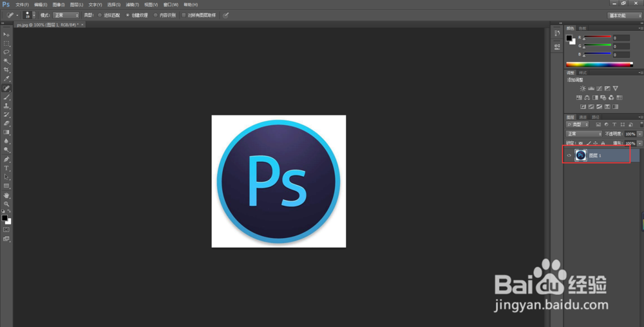The image size is (644, 327).
Task: Select the Move tool
Action: click(x=6, y=35)
